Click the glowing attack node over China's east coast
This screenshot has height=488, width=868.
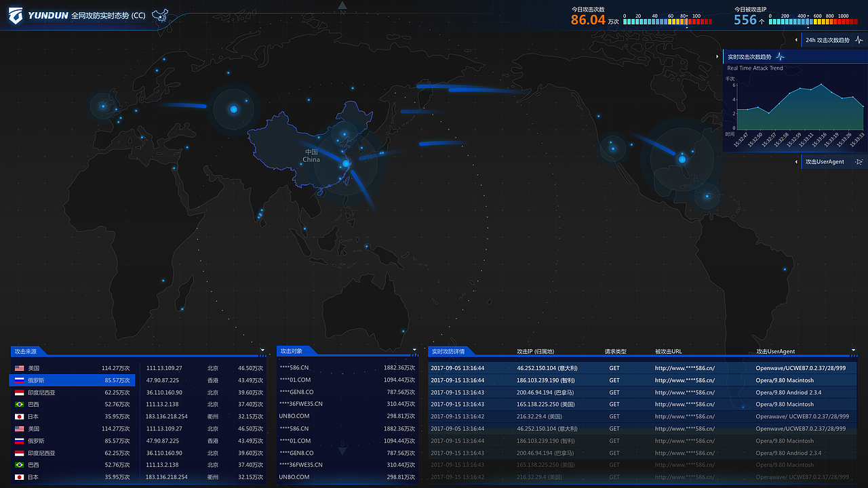coord(346,163)
